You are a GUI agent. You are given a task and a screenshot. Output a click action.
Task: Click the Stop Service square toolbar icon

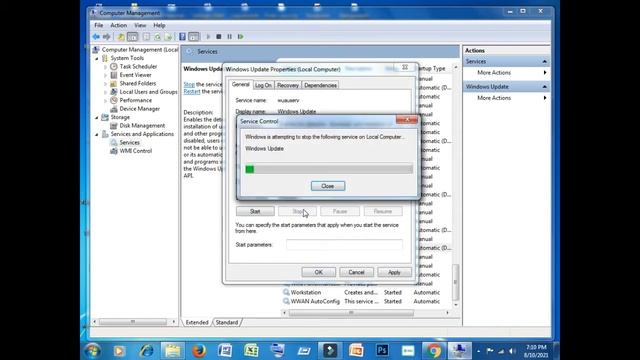(x=219, y=37)
